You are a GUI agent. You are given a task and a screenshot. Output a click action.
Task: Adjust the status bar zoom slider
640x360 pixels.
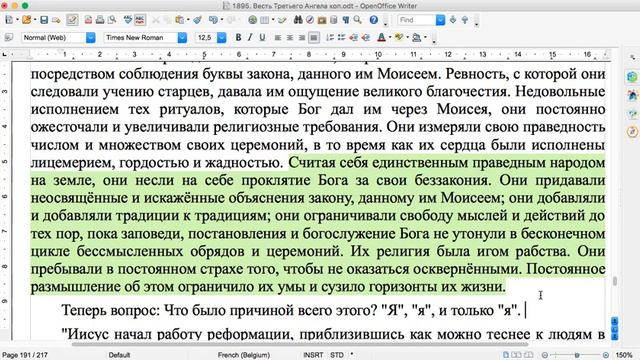click(x=577, y=355)
